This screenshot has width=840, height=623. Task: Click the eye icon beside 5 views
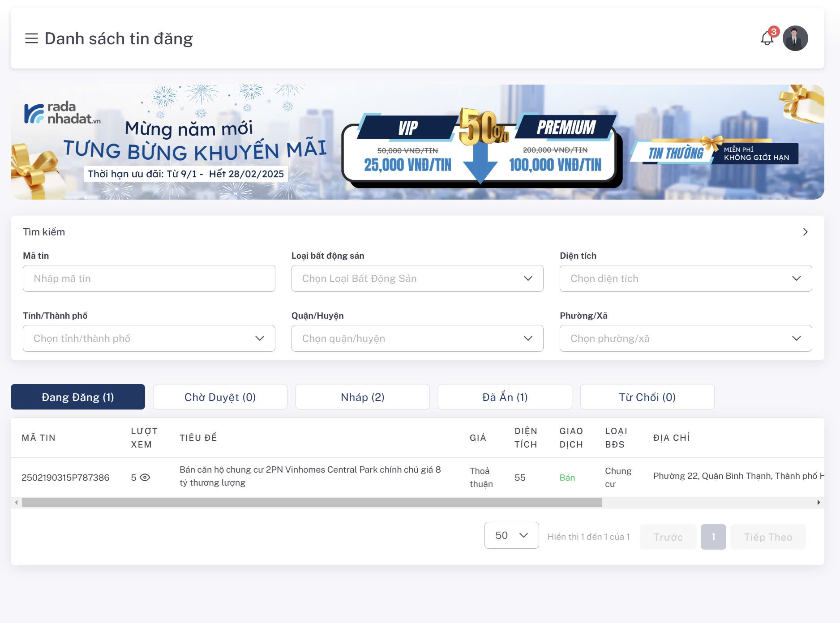click(145, 478)
